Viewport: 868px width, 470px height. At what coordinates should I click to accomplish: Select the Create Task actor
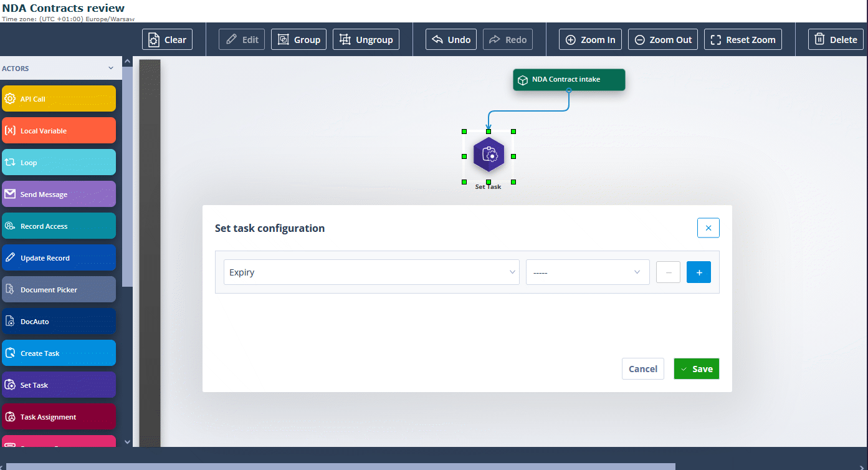[x=59, y=353]
